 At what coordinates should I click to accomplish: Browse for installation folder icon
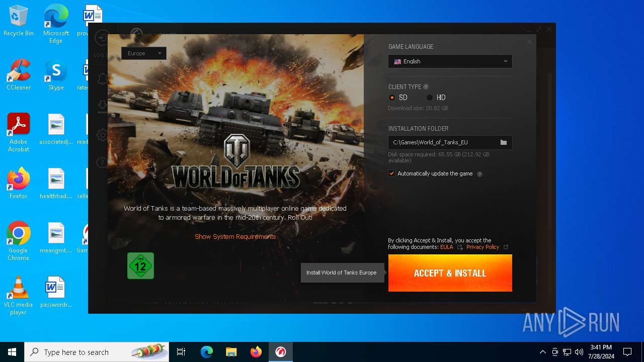[x=504, y=142]
